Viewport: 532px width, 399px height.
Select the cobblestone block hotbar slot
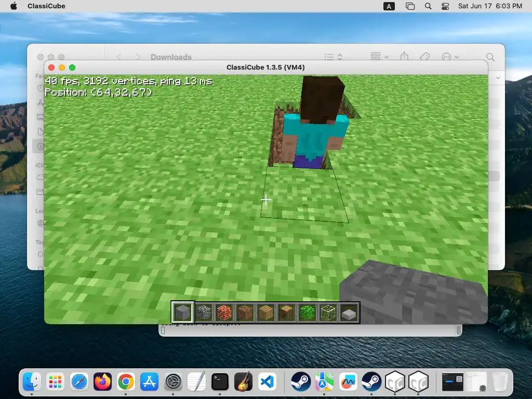click(x=204, y=312)
